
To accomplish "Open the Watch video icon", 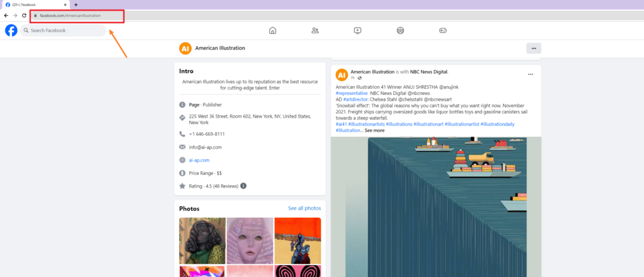I will tap(357, 30).
